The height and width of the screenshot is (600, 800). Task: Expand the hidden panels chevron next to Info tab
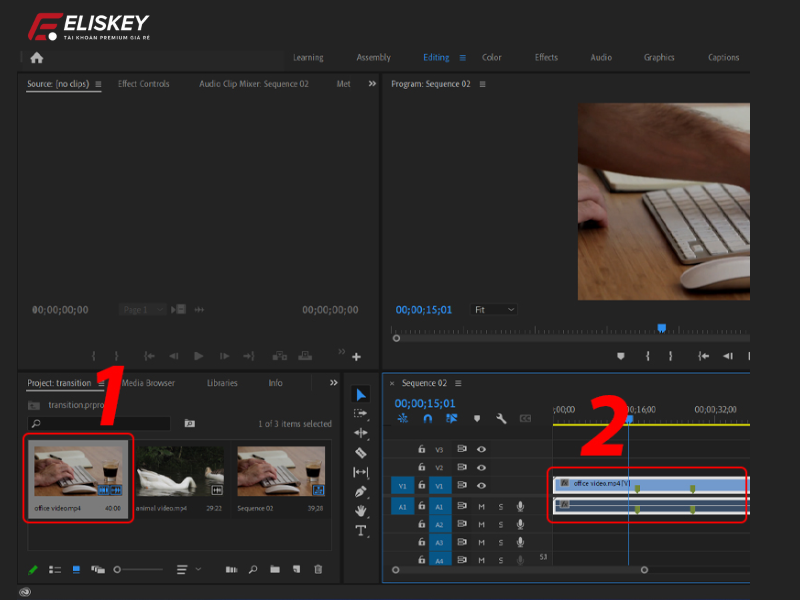tap(333, 381)
